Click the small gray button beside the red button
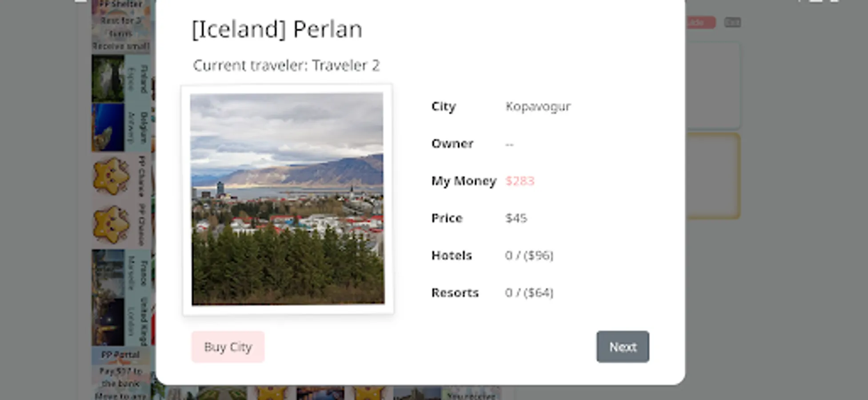Image resolution: width=868 pixels, height=400 pixels. tap(732, 22)
